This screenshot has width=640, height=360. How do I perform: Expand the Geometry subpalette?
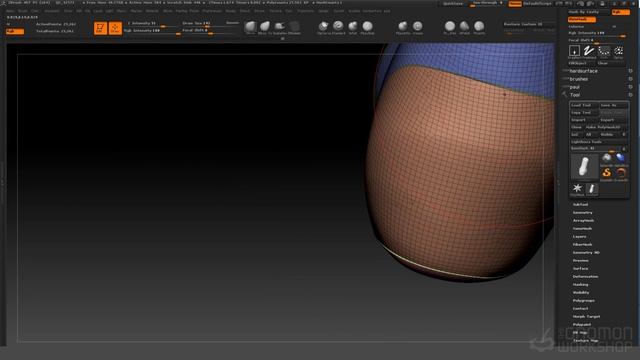coord(582,213)
